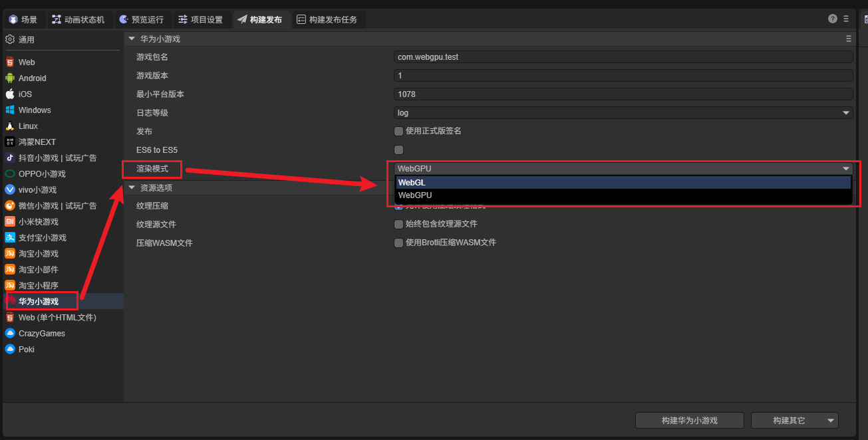Click the HTML5 icon for Web (单个HTML文件)
Image resolution: width=868 pixels, height=440 pixels.
(10, 317)
